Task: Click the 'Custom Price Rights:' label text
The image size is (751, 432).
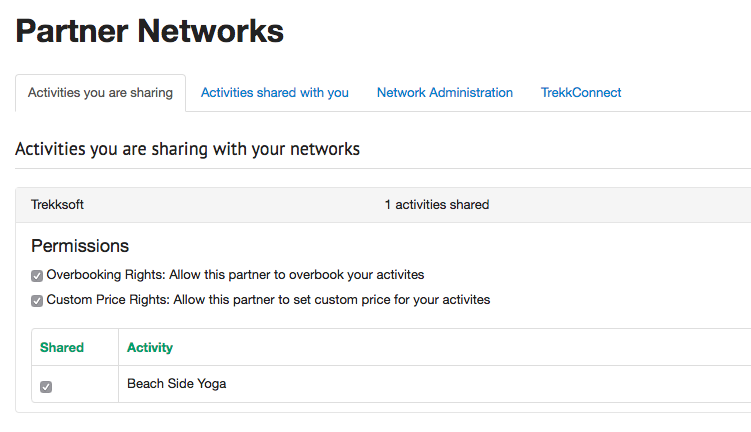Action: (x=106, y=300)
